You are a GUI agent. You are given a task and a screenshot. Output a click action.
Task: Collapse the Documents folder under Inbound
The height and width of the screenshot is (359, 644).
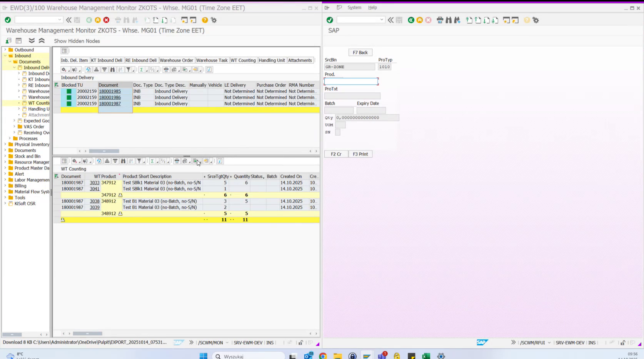[10, 62]
